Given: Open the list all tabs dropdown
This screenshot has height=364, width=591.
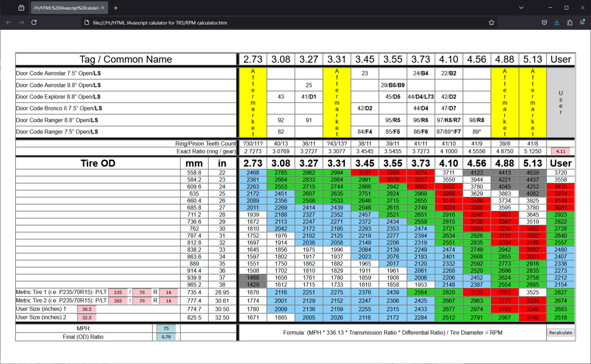Looking at the screenshot, I should [x=521, y=8].
